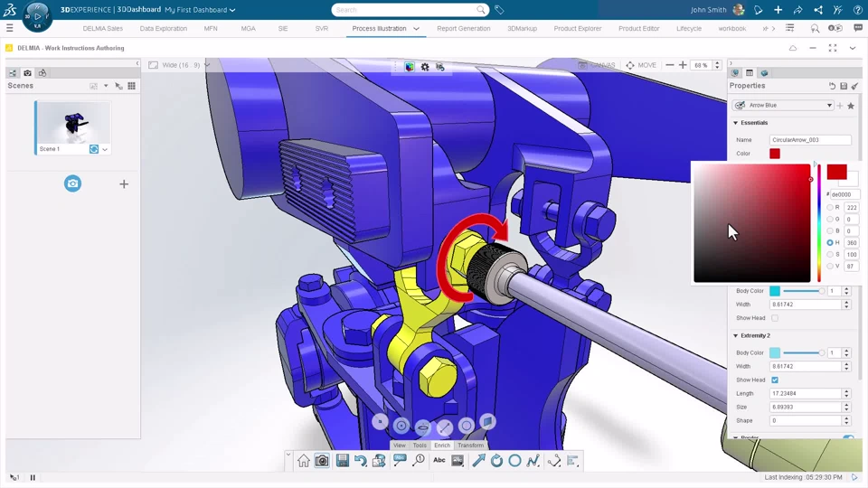Uncheck Show Head under Extremity 2
This screenshot has height=488, width=868.
pyautogui.click(x=775, y=380)
